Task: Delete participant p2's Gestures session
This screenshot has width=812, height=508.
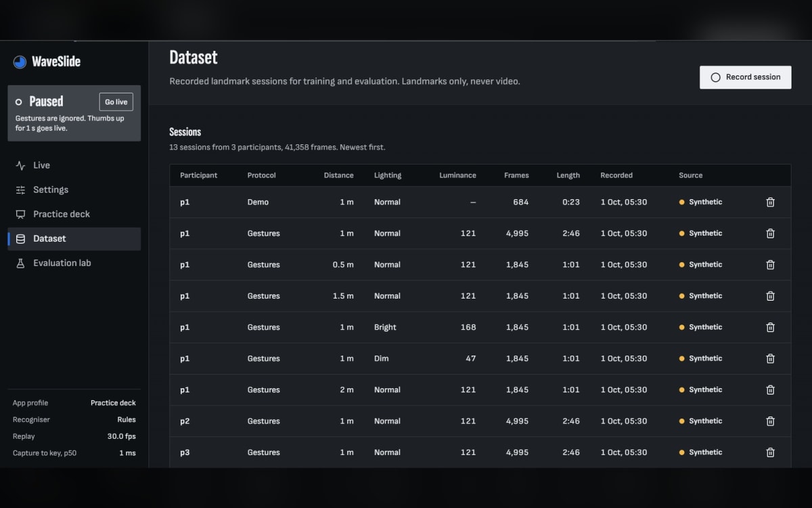Action: click(770, 421)
